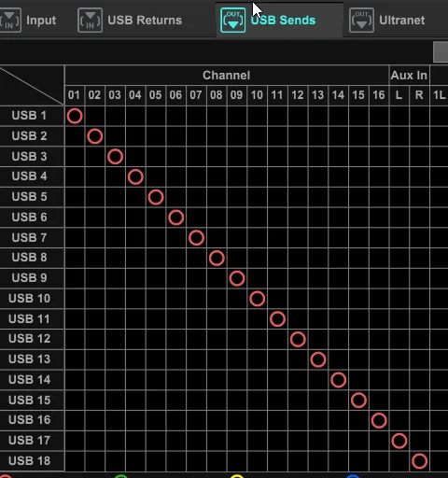The width and height of the screenshot is (448, 478).
Task: Toggle the USB 18 to Aux In R routing
Action: 419,461
